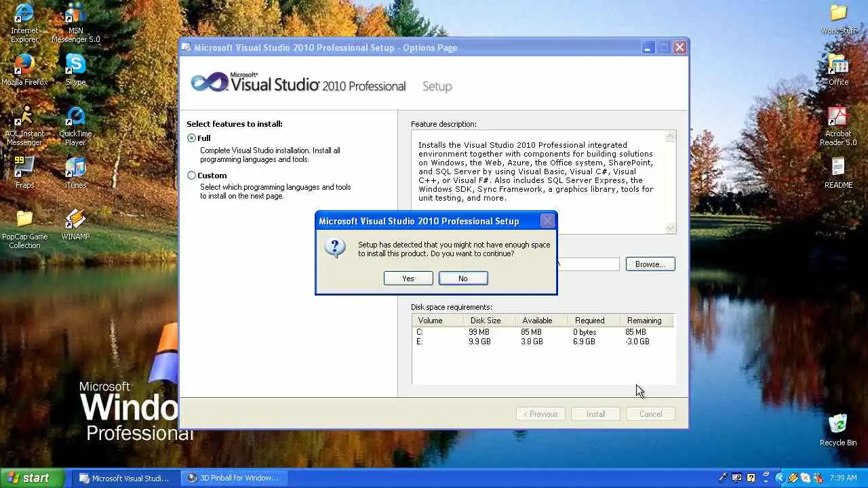
Task: Click the Disk Size column header
Action: click(489, 321)
